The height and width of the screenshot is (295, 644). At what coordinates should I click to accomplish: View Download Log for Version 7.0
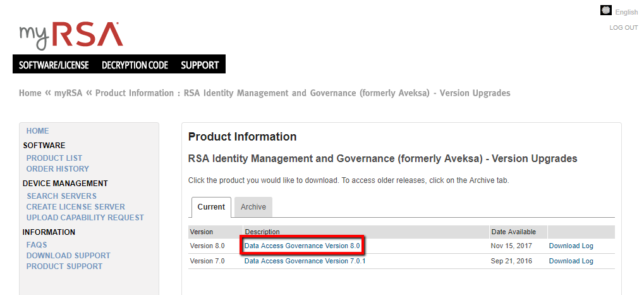pos(571,261)
